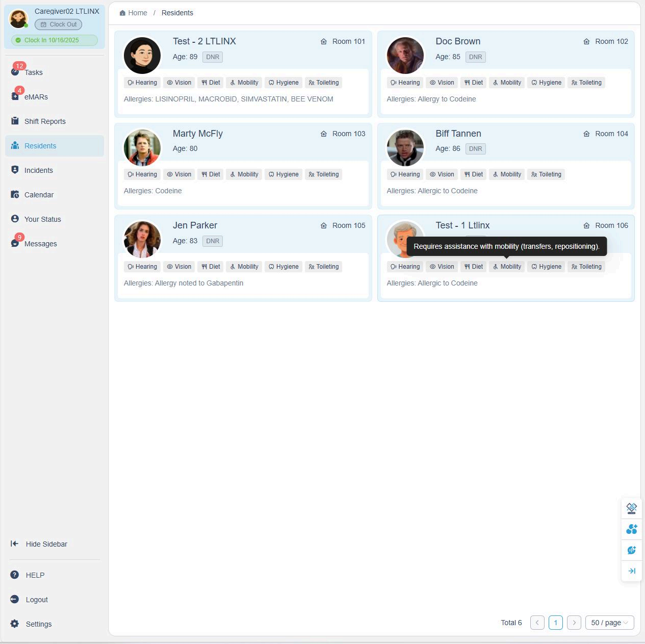Image resolution: width=645 pixels, height=644 pixels.
Task: Go to next page arrow
Action: 574,623
